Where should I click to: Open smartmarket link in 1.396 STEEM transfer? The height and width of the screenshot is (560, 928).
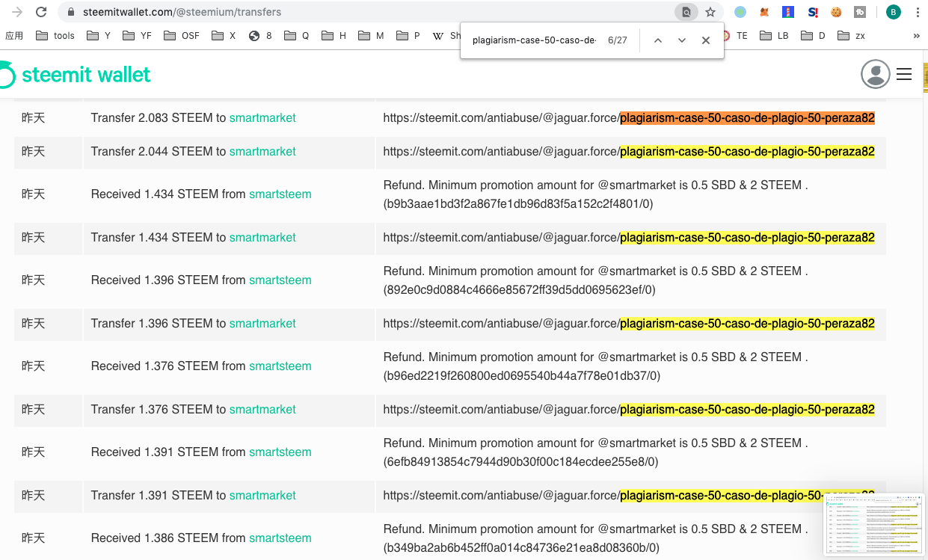point(262,323)
